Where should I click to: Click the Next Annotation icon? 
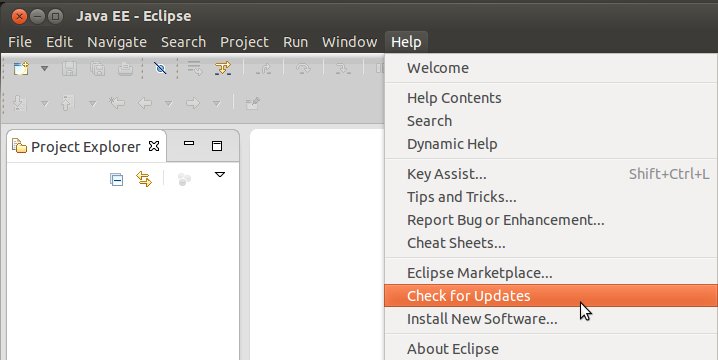(x=19, y=104)
